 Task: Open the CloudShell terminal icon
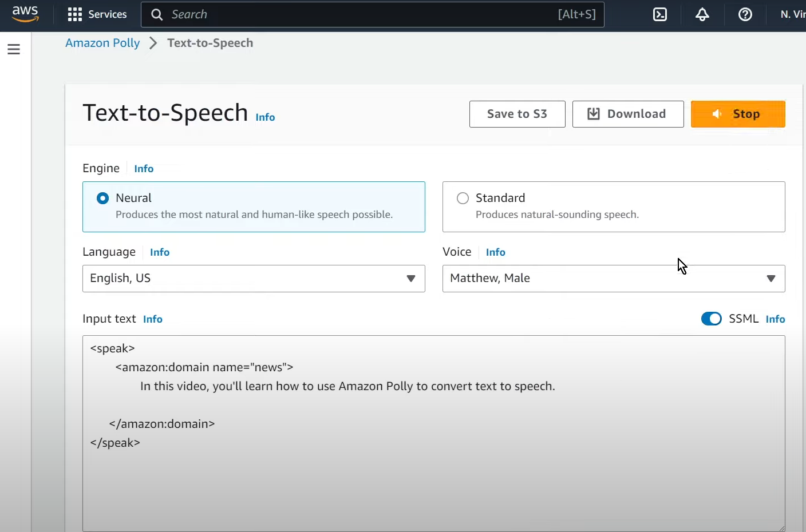click(660, 14)
